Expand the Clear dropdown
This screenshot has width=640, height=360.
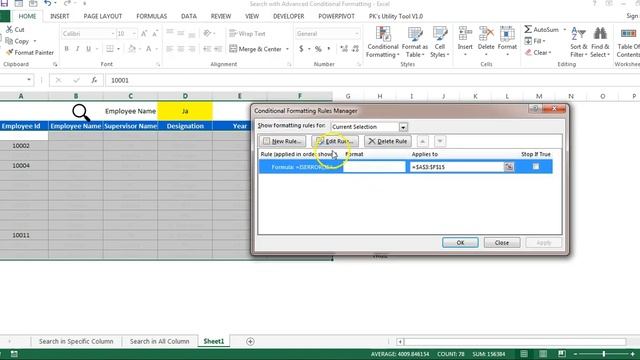[550, 53]
